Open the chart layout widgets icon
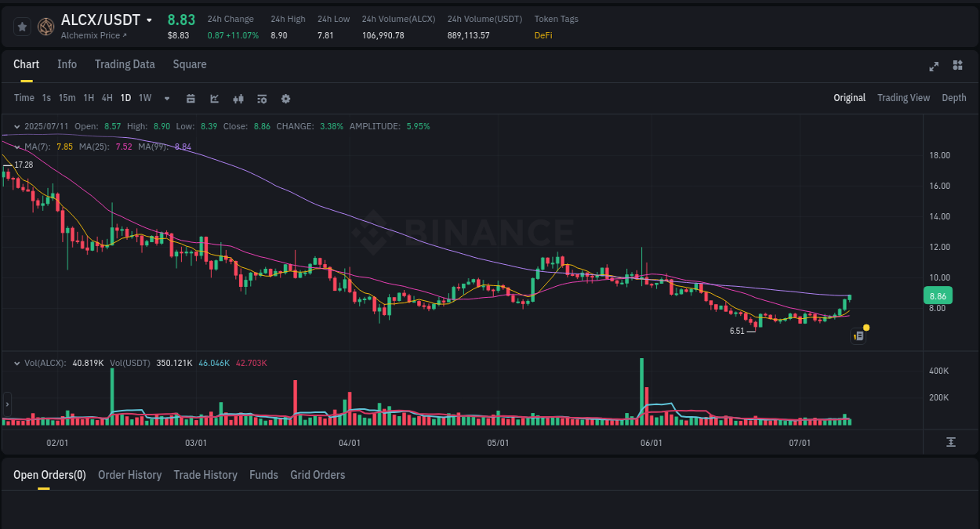The height and width of the screenshot is (529, 980). pyautogui.click(x=957, y=66)
